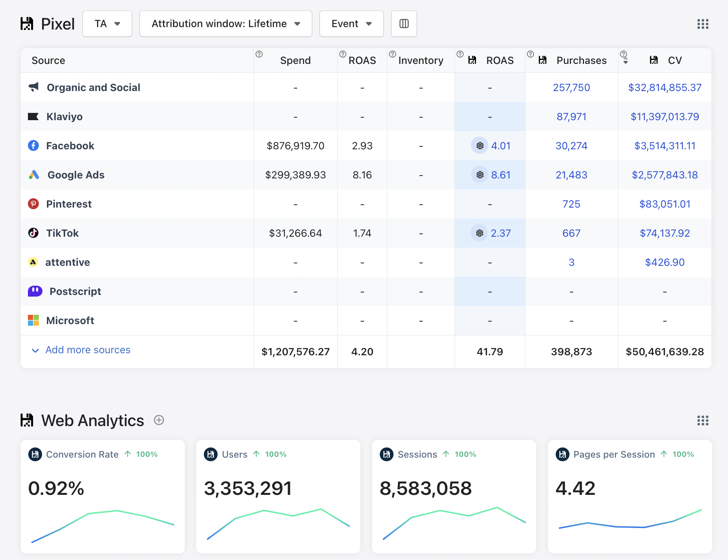
Task: Sort by the Spend column header
Action: point(296,60)
